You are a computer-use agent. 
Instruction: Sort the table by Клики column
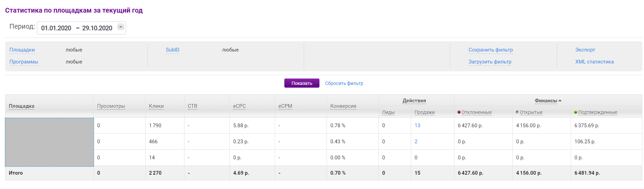pyautogui.click(x=156, y=106)
